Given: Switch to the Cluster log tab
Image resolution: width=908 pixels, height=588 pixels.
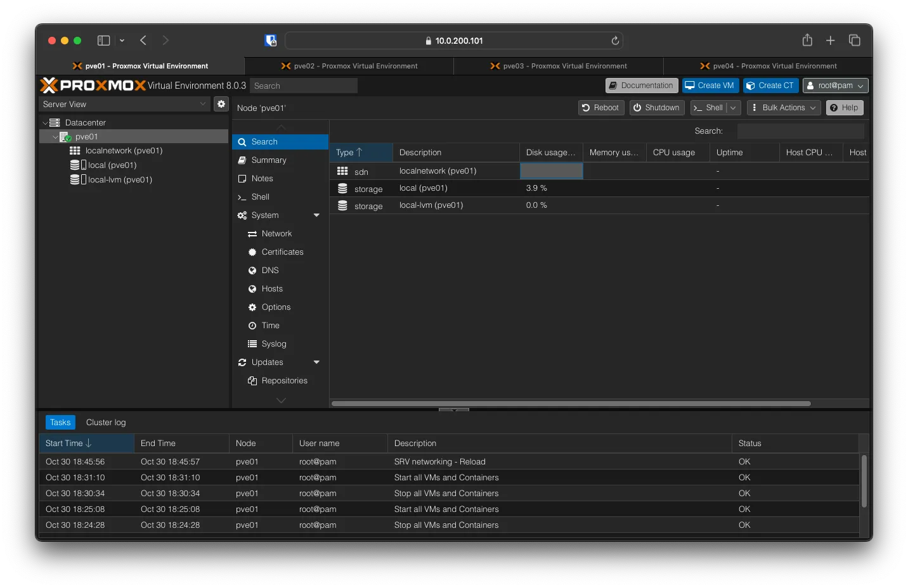Looking at the screenshot, I should point(106,423).
